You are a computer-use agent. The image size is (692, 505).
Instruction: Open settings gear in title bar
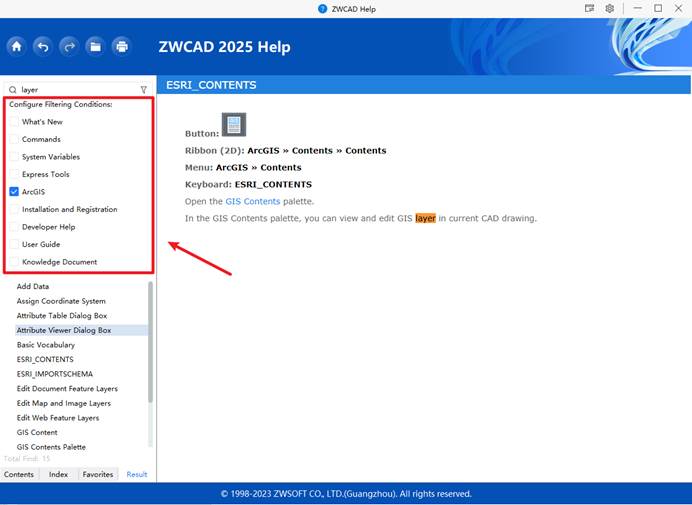point(609,8)
